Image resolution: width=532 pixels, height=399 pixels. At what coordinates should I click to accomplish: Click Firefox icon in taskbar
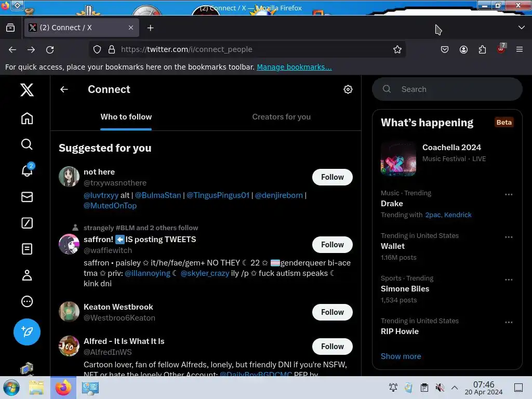click(x=63, y=388)
